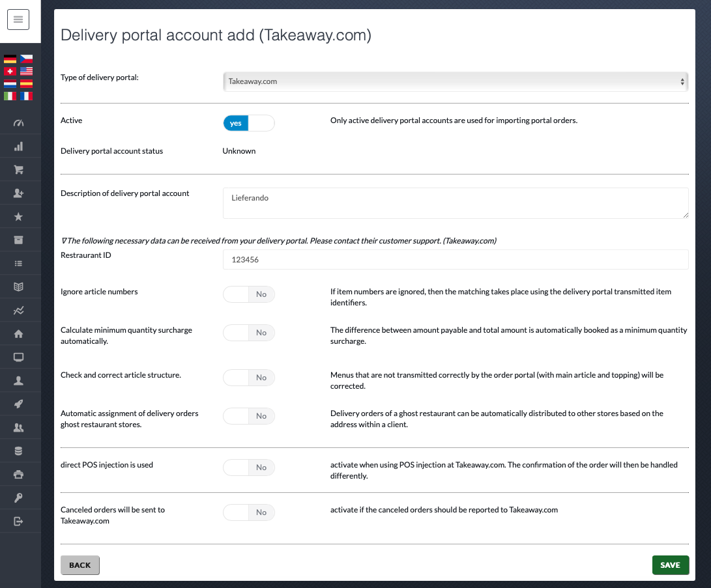Open the Type of delivery portal dropdown
Image resolution: width=711 pixels, height=588 pixels.
455,81
